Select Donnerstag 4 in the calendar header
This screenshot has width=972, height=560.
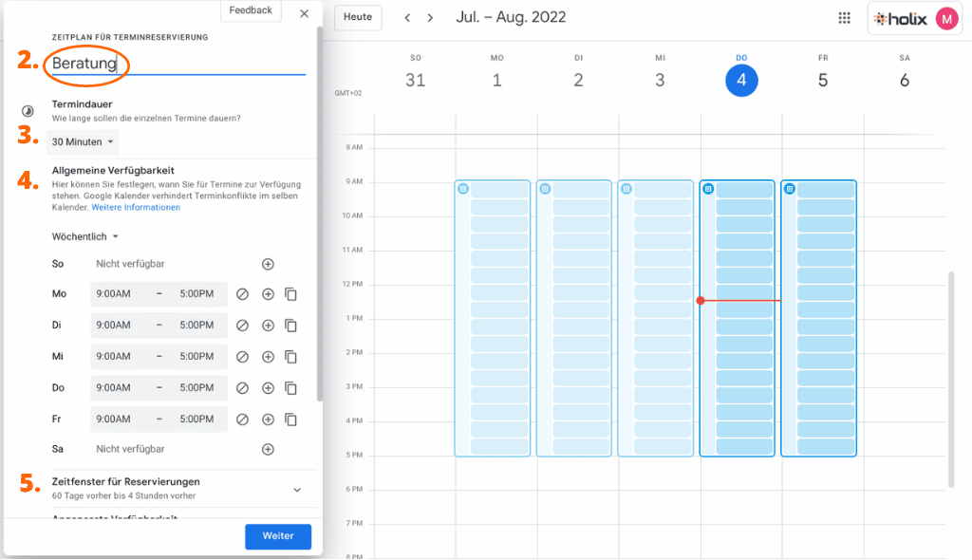tap(741, 81)
